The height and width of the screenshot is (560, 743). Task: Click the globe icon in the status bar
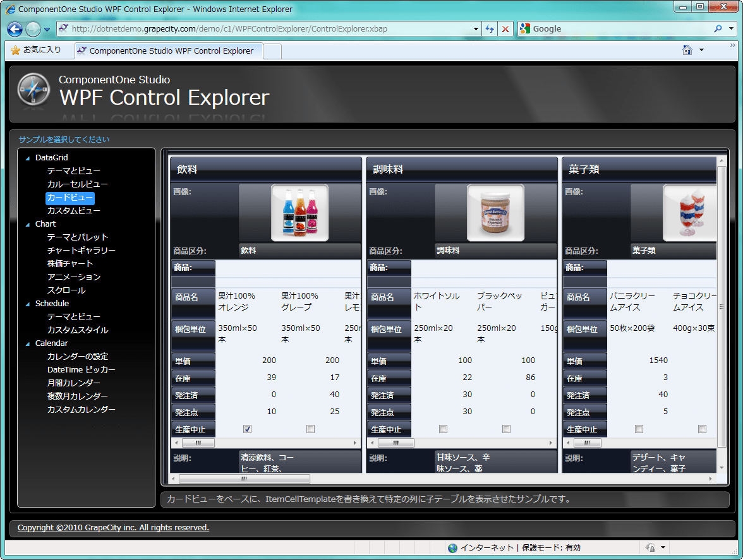452,547
